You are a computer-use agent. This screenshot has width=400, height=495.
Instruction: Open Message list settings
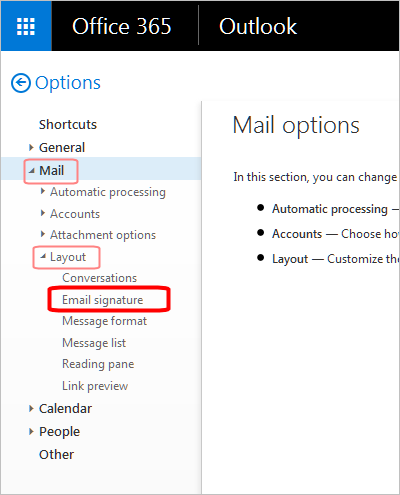tap(94, 343)
